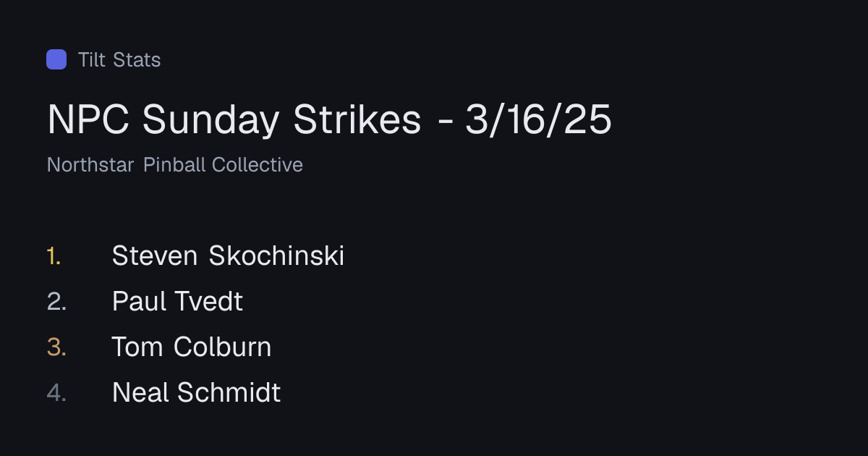The image size is (868, 456).
Task: Click the second place rank number
Action: coord(56,301)
